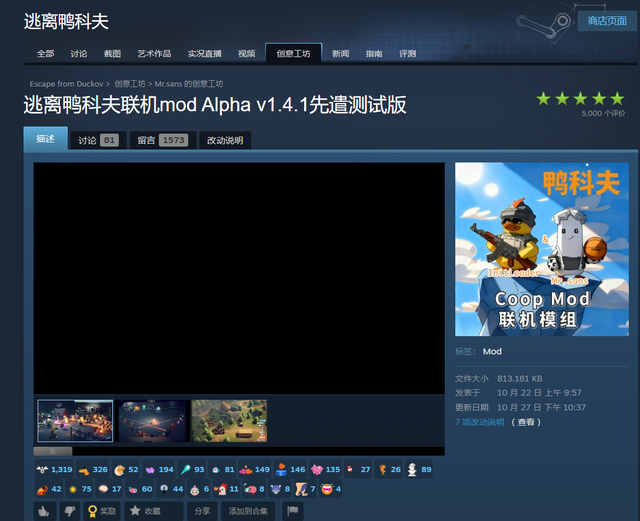Image resolution: width=640 pixels, height=521 pixels.
Task: Click the award badge showing 149
Action: [x=255, y=470]
